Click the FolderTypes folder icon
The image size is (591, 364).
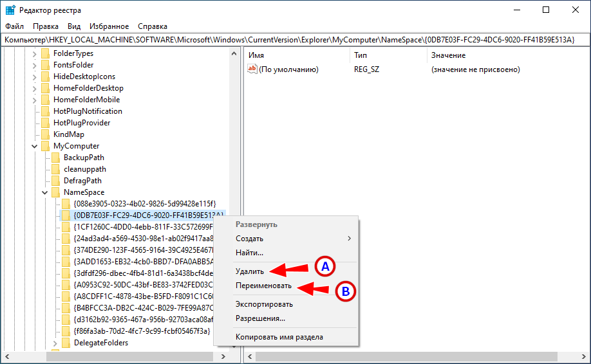point(45,53)
